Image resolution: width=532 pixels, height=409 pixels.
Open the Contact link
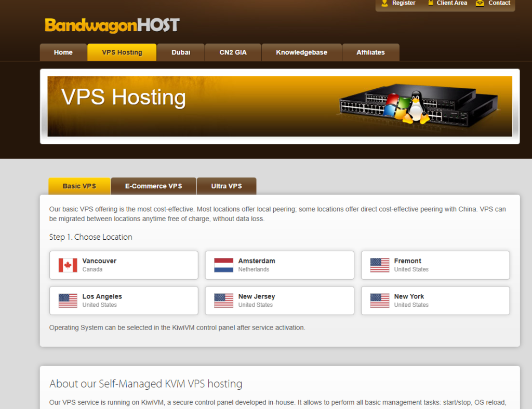pos(499,3)
